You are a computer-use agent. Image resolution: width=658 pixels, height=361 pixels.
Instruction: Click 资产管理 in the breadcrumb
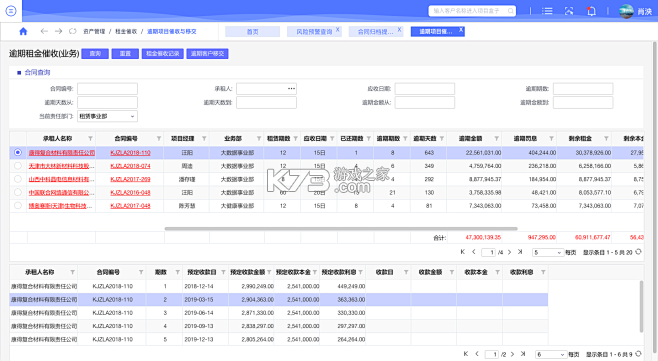click(x=94, y=31)
